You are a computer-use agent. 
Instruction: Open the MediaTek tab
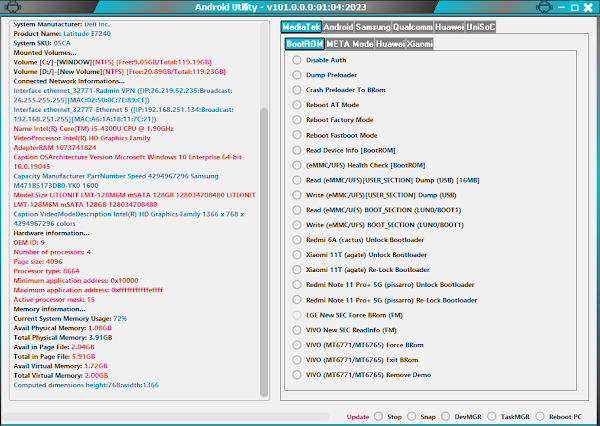[x=301, y=27]
